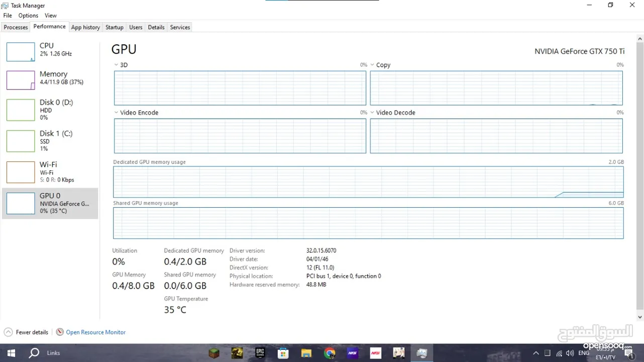
Task: Open the Wi-Fi network tray icon
Action: click(x=559, y=353)
